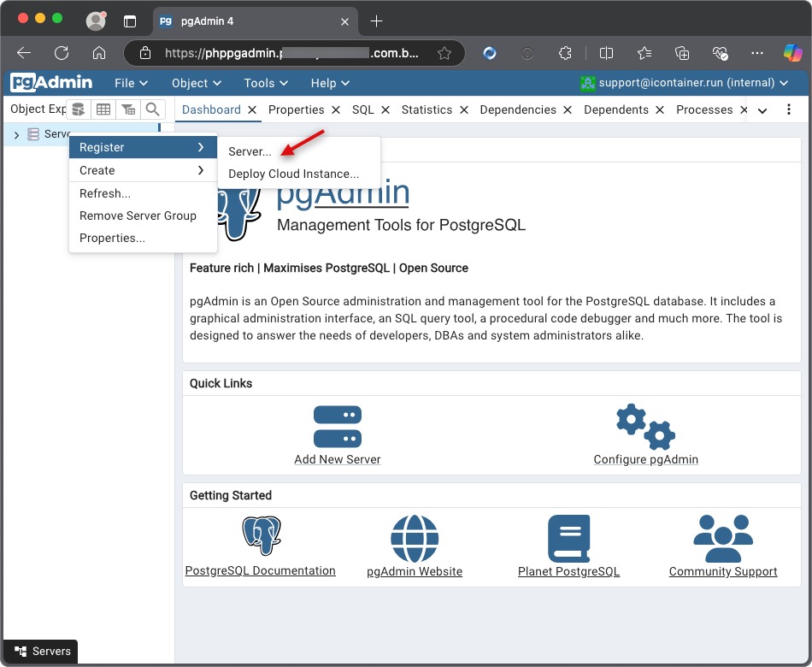Image resolution: width=812 pixels, height=667 pixels.
Task: Switch to the SQL tab
Action: [x=363, y=109]
